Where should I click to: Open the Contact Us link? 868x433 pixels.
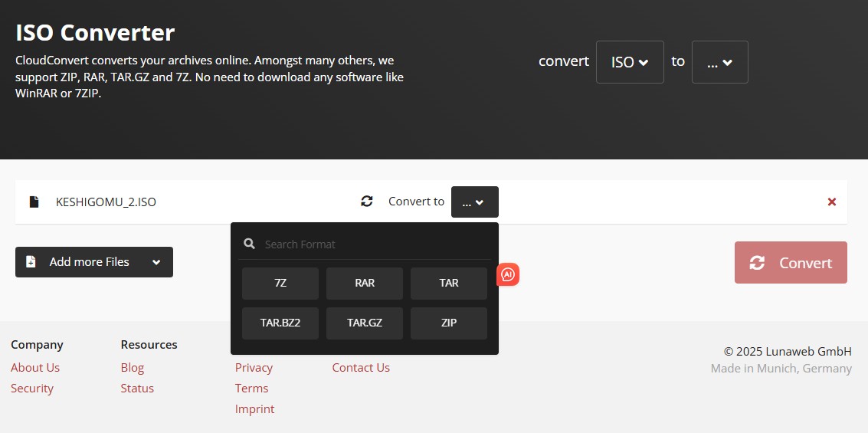click(361, 368)
